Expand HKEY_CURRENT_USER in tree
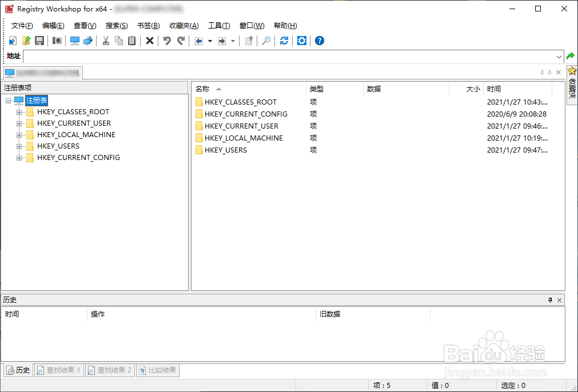This screenshot has width=578, height=392. pos(19,123)
